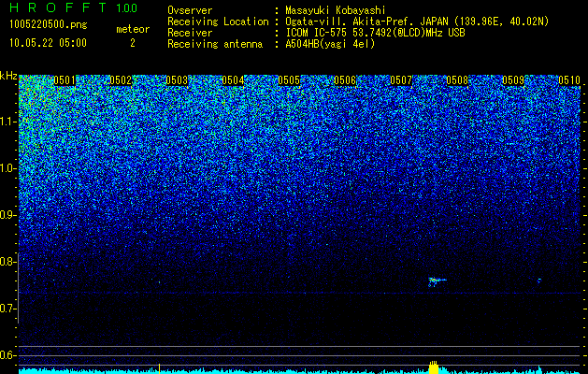Click the 0506 time marker
588x374 pixels.
(x=345, y=80)
